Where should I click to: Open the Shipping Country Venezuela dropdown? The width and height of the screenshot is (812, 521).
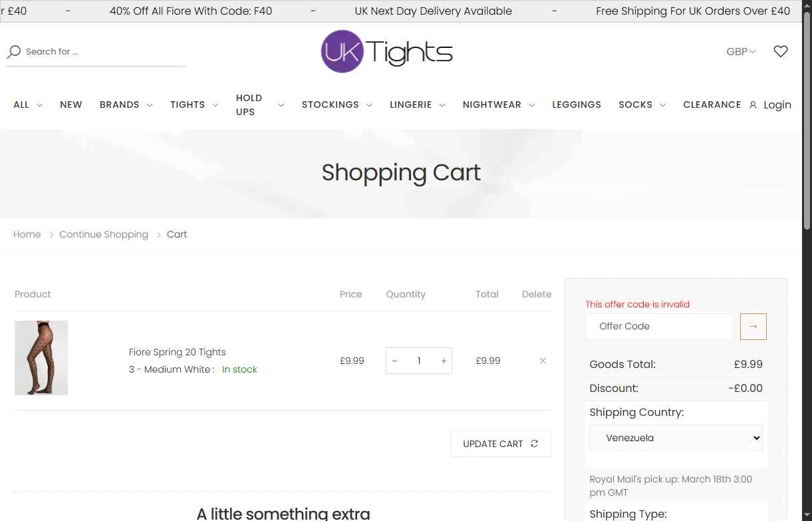(676, 438)
